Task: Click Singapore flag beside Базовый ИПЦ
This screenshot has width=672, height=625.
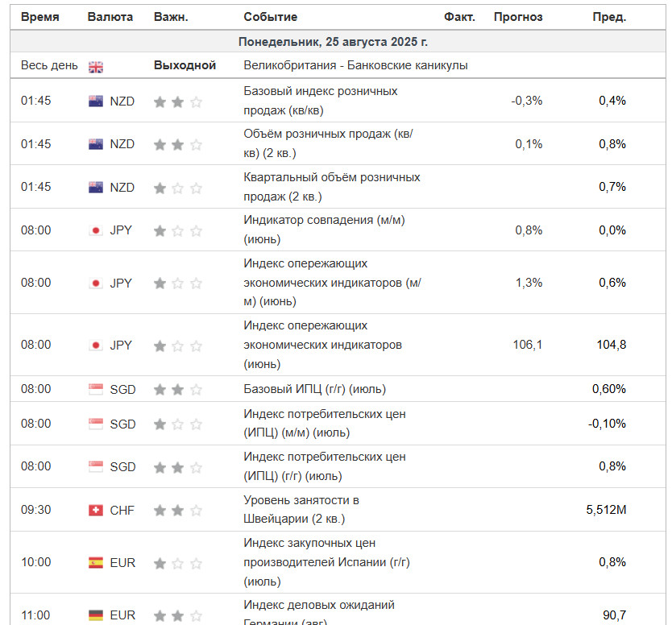Action: pyautogui.click(x=96, y=389)
